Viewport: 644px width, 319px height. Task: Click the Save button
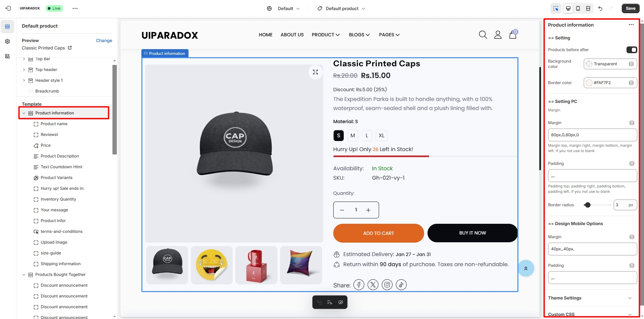coord(631,8)
